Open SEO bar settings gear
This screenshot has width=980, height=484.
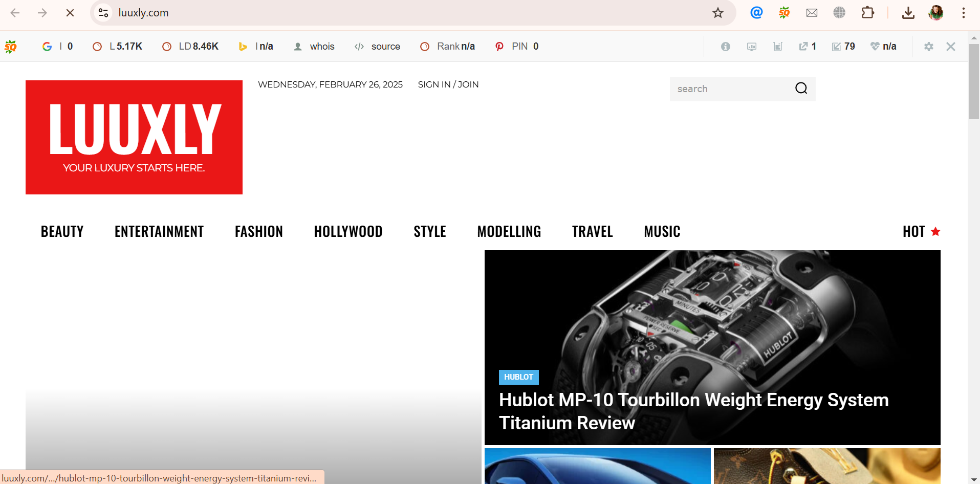[x=929, y=47]
